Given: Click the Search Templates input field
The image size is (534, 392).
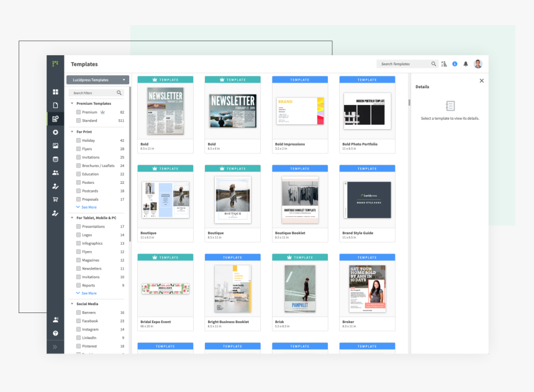Looking at the screenshot, I should click(x=404, y=64).
